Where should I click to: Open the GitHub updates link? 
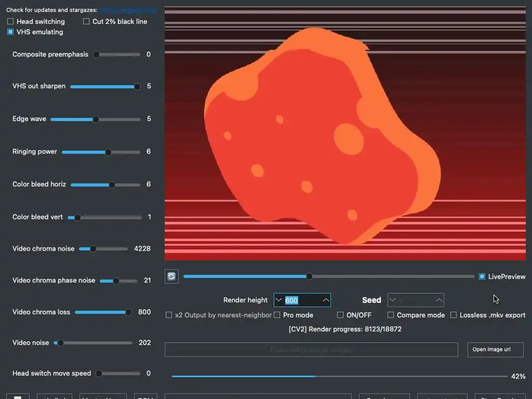coord(128,10)
